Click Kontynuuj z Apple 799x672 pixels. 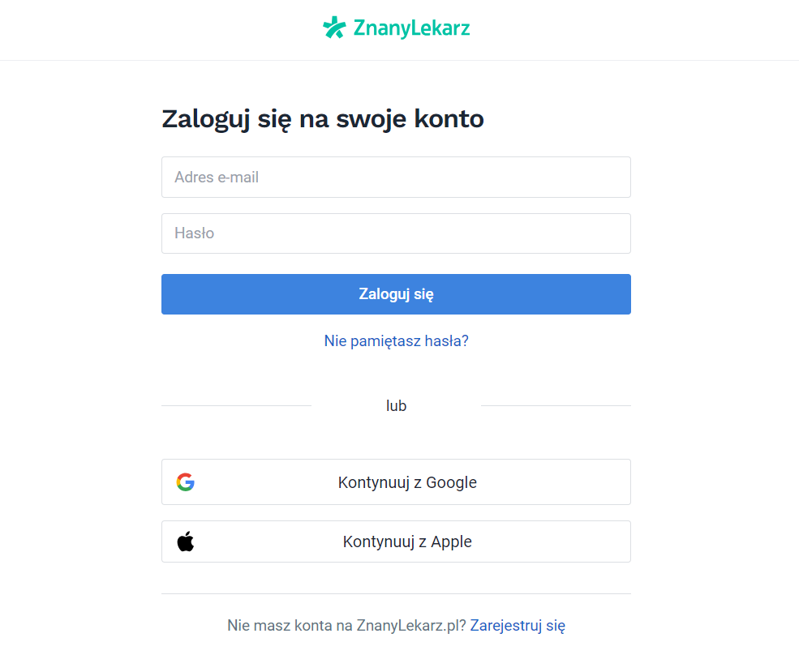396,541
